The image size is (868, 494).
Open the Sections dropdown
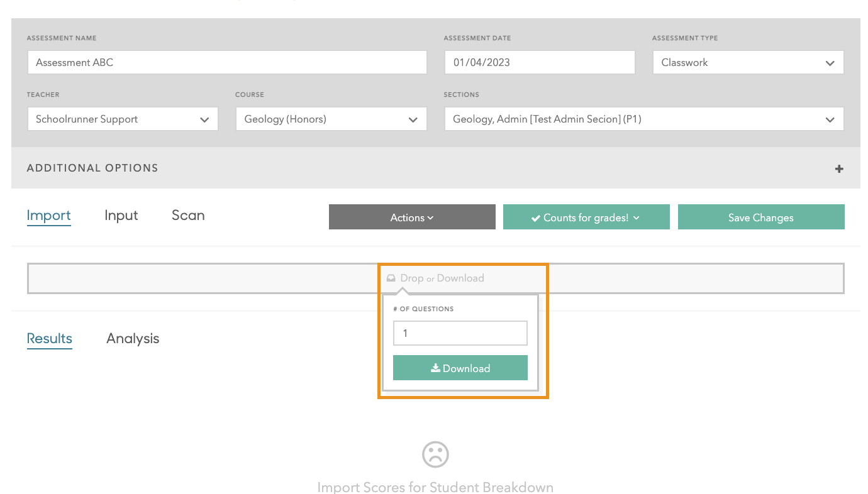(643, 119)
